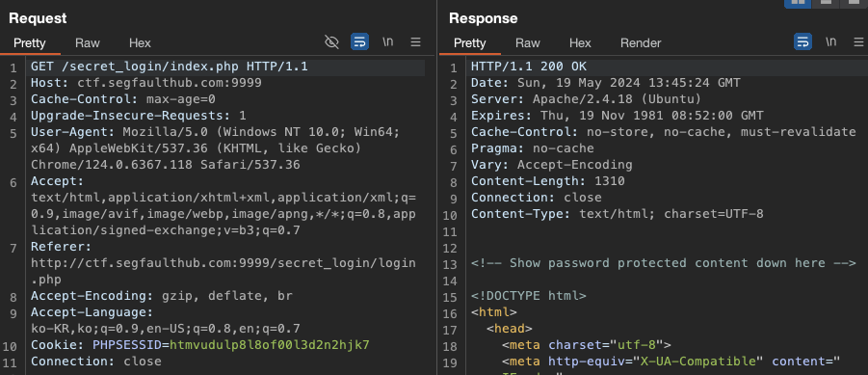This screenshot has height=375, width=868.
Task: Click the Connection: close line in Response
Action: click(x=536, y=198)
